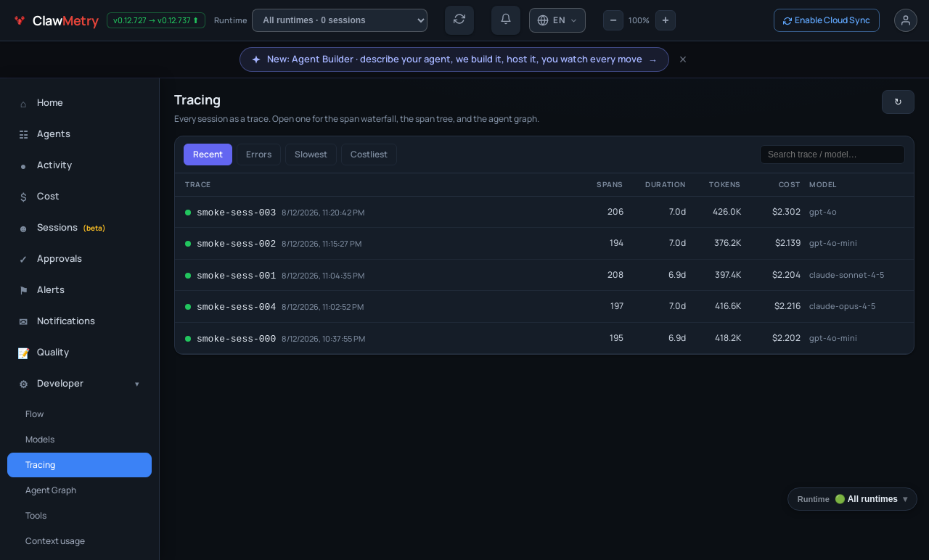Increase zoom with the plus button
The width and height of the screenshot is (929, 560).
click(x=666, y=20)
